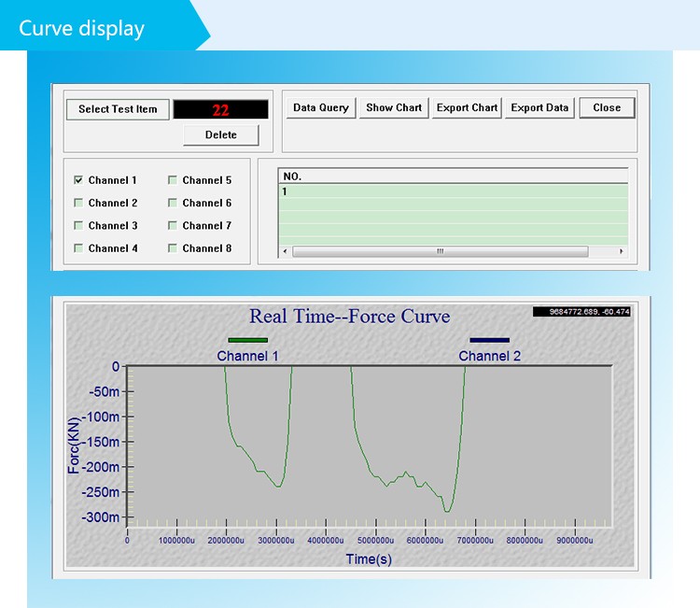Check the Channel 5 box
700x608 pixels.
[x=173, y=180]
